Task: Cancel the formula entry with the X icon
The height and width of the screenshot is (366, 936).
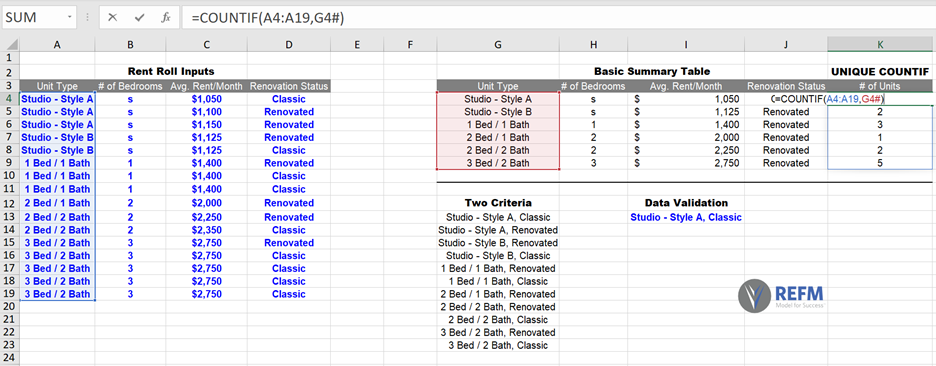Action: coord(112,17)
